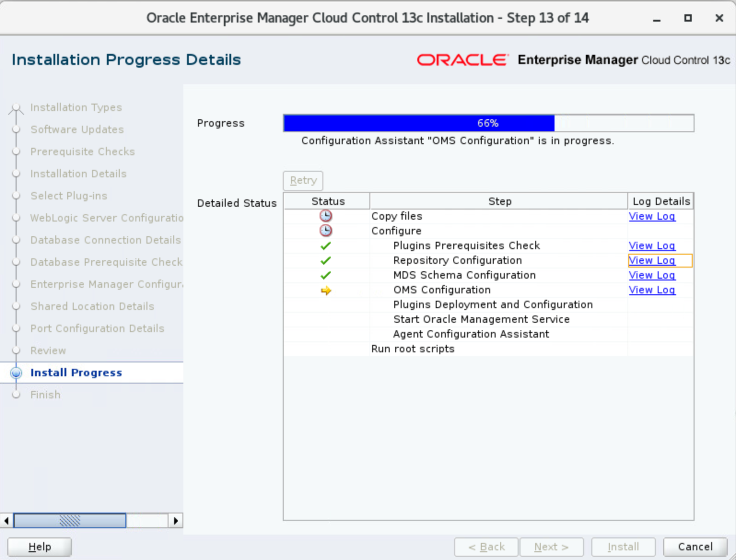Screen dimensions: 736x560
Task: Select Database Connection Details step
Action: click(x=105, y=240)
